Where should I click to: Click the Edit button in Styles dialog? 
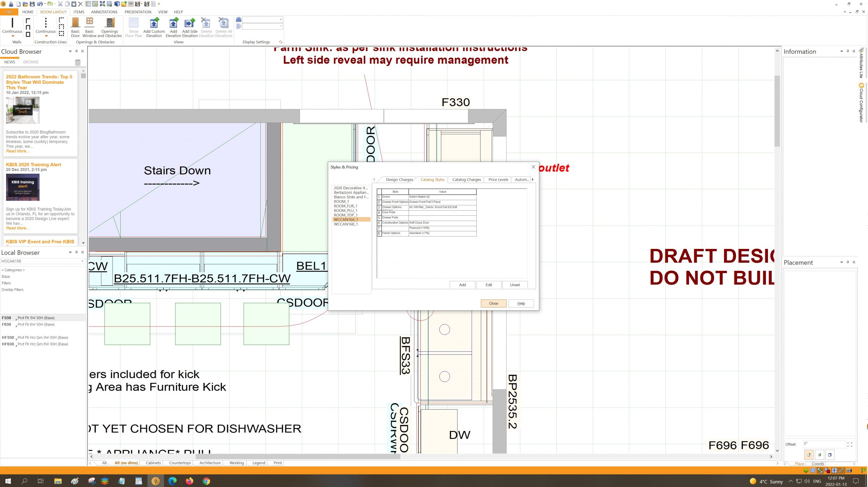click(489, 285)
